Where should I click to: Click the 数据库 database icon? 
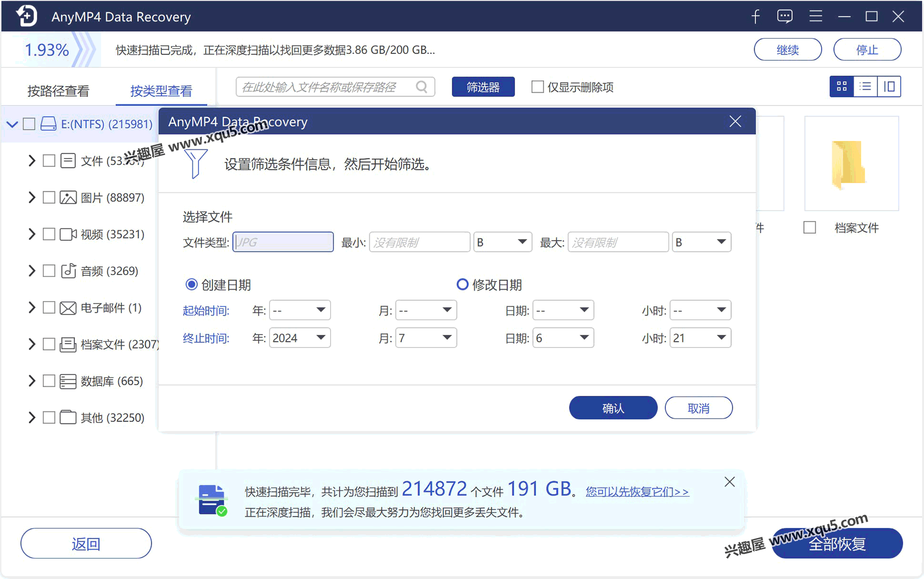(x=68, y=381)
